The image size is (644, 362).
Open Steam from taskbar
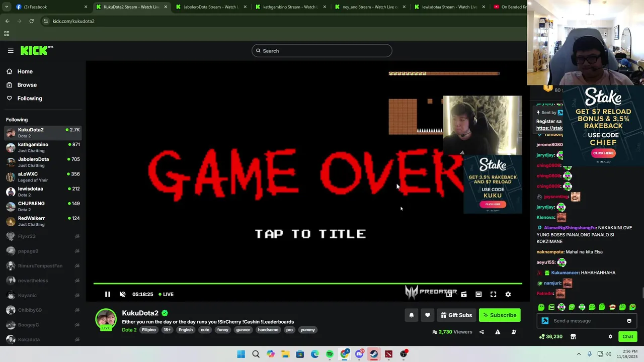pyautogui.click(x=374, y=354)
